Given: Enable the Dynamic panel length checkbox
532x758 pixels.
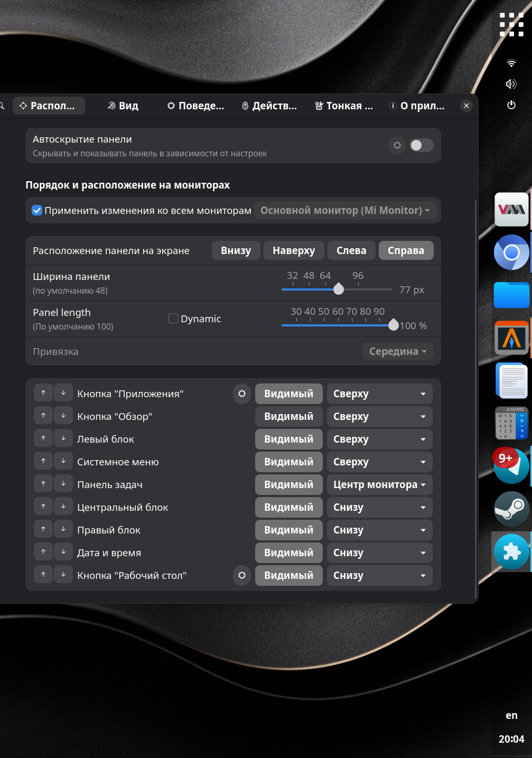Looking at the screenshot, I should tap(173, 319).
